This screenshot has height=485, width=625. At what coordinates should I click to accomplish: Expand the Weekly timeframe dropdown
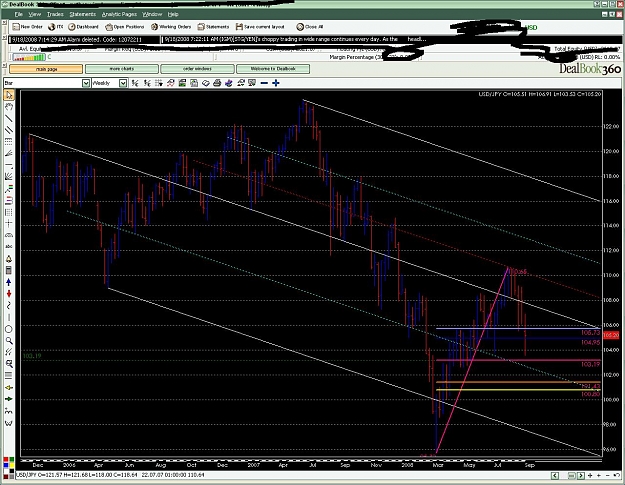tap(123, 83)
